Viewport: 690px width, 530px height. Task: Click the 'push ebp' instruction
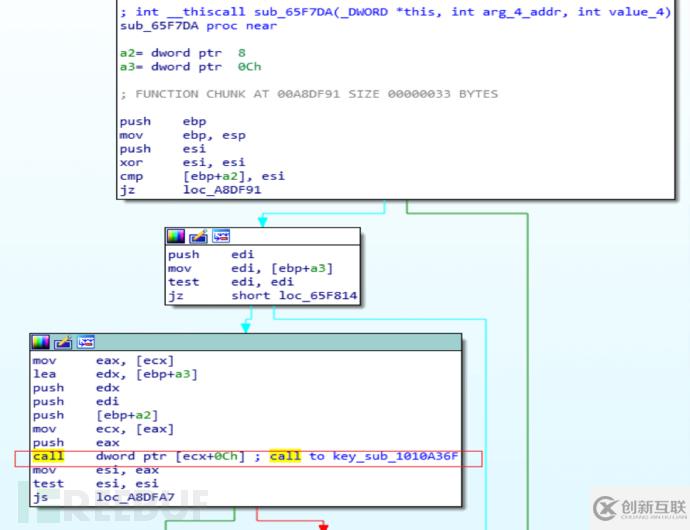(163, 121)
